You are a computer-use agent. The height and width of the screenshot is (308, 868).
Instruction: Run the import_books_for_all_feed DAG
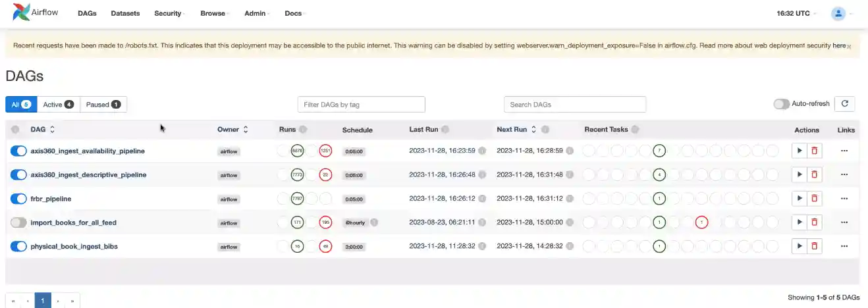(x=799, y=222)
